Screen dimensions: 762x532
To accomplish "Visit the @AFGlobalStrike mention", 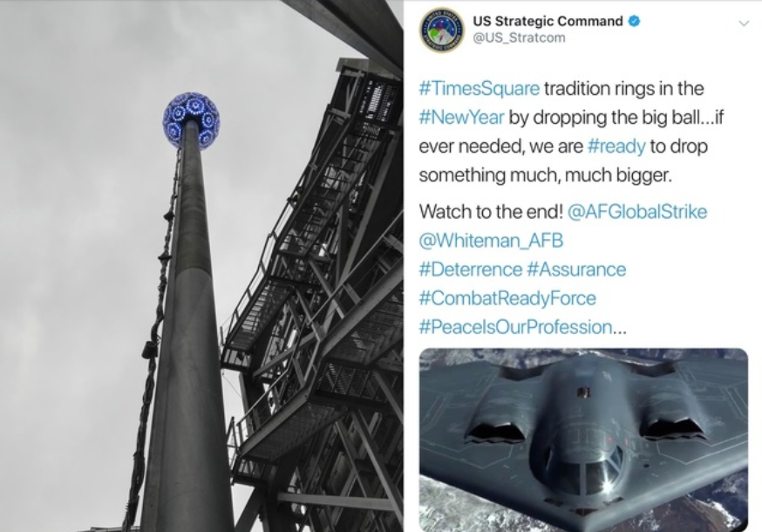I will [x=637, y=212].
